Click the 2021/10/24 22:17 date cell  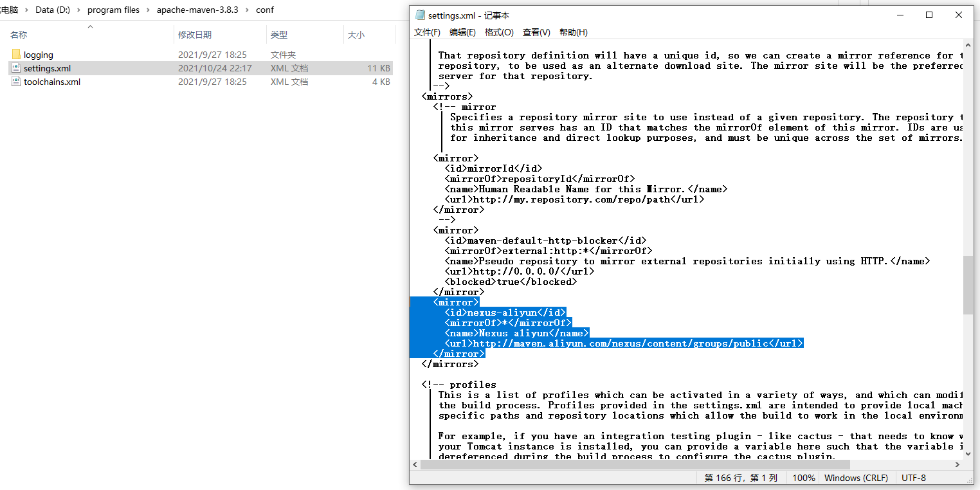coord(215,68)
